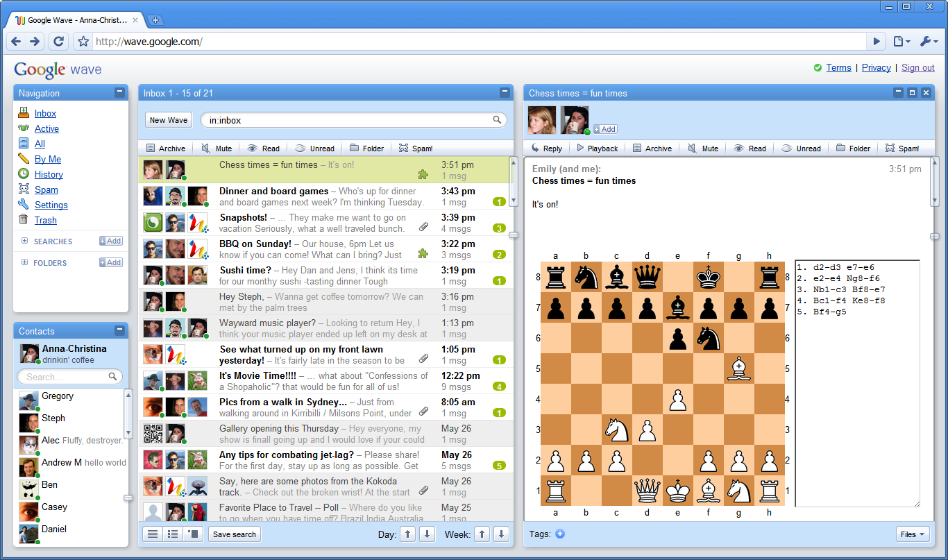The image size is (948, 560).
Task: Mark as Unread in Inbox toolbar
Action: [x=314, y=149]
